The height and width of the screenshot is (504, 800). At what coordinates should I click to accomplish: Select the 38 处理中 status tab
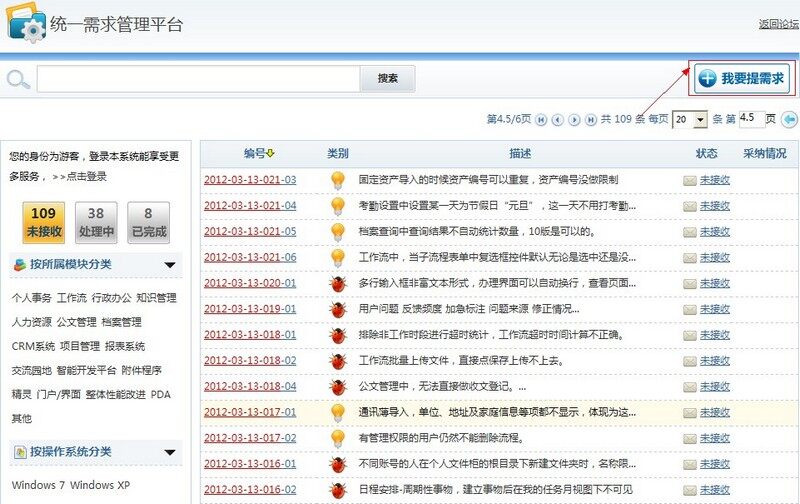pyautogui.click(x=95, y=222)
